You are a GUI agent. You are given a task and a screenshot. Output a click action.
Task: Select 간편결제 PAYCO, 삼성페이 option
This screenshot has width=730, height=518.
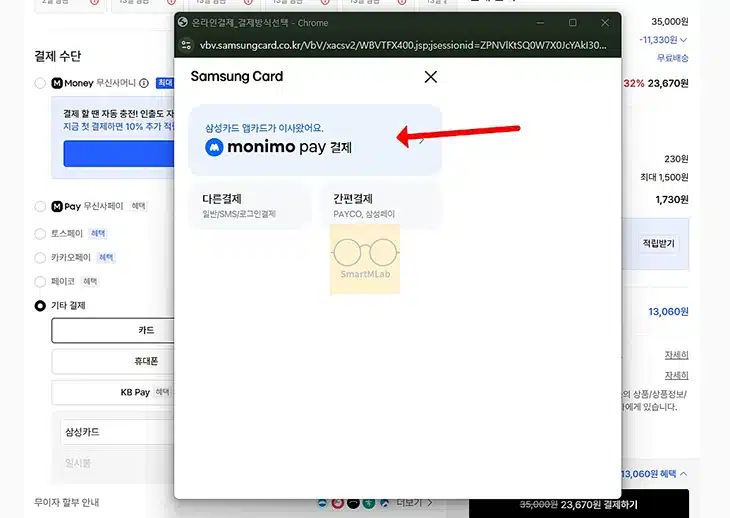(380, 205)
